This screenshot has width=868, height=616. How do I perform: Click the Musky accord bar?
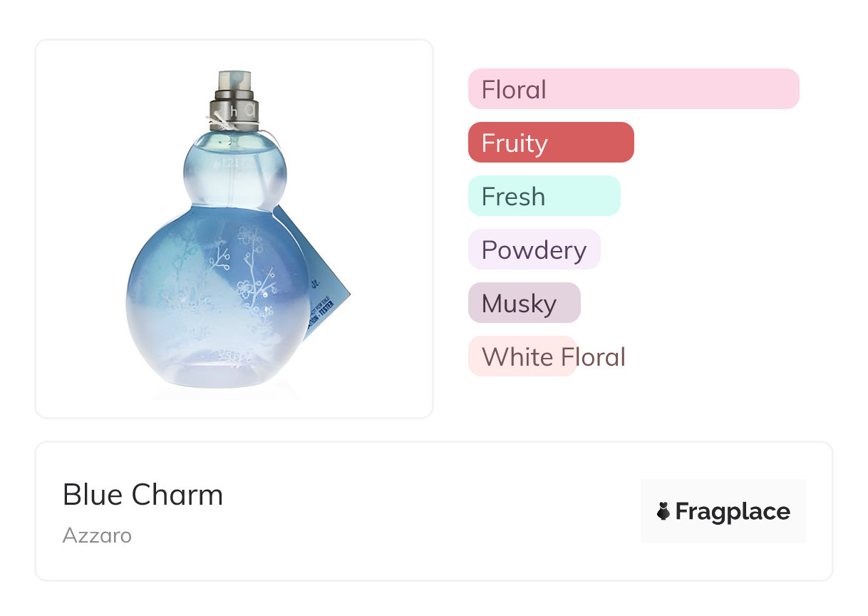524,303
